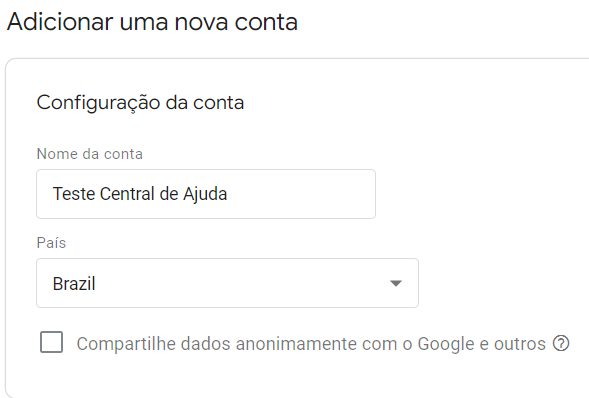
Task: Click blank space inside country combo box
Action: [x=240, y=283]
